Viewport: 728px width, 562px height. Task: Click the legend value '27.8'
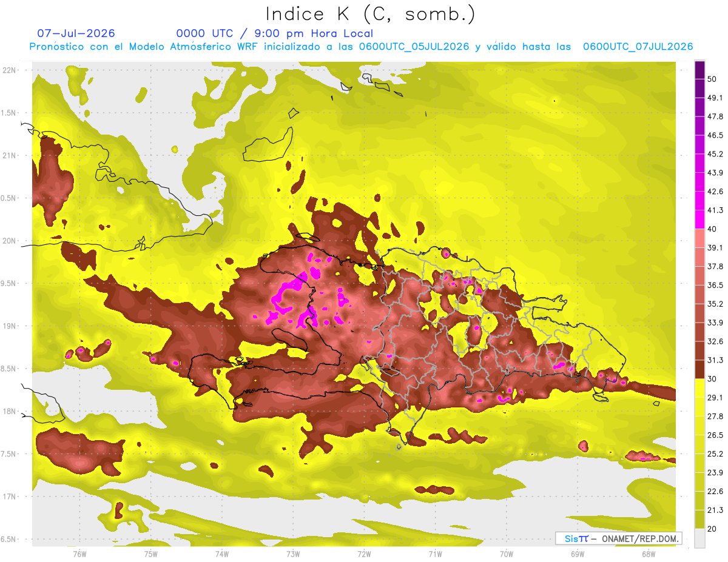coord(715,416)
